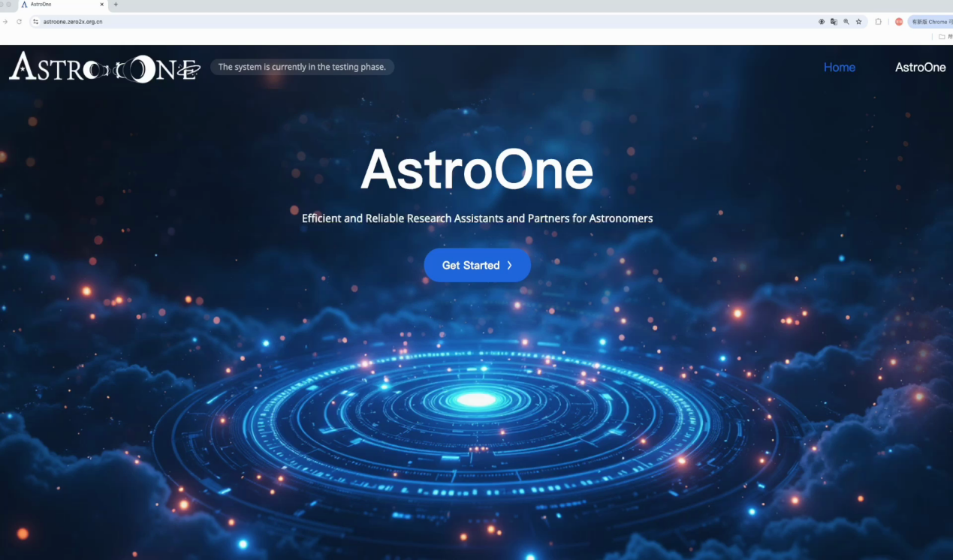Viewport: 953px width, 560px height.
Task: Reload the page with the refresh icon
Action: pos(19,22)
